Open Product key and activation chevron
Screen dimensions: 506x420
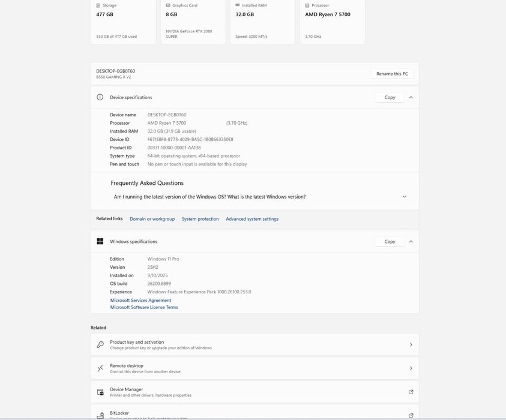point(411,344)
